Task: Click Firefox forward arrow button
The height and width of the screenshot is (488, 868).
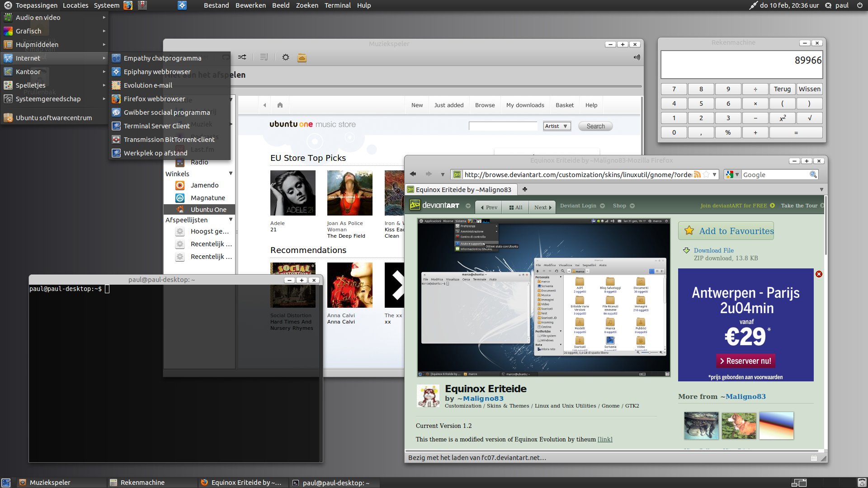Action: 429,174
